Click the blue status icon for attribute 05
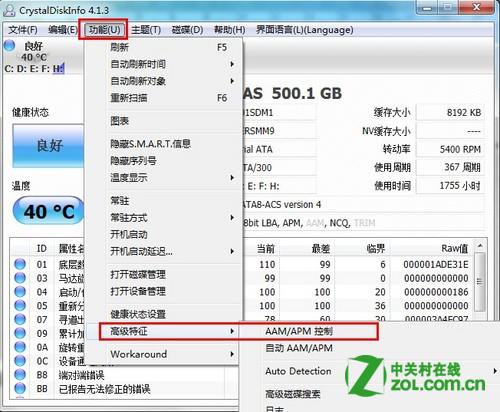500x412 pixels. [x=20, y=305]
